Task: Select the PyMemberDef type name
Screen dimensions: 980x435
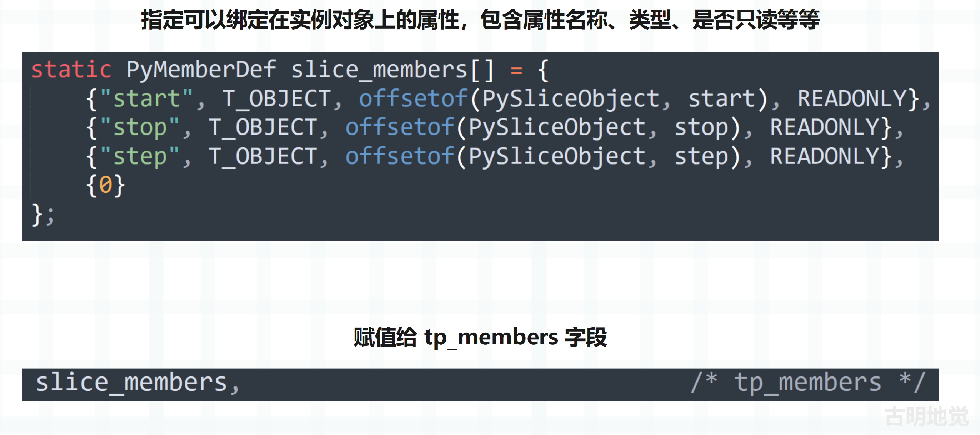Action: (x=201, y=70)
